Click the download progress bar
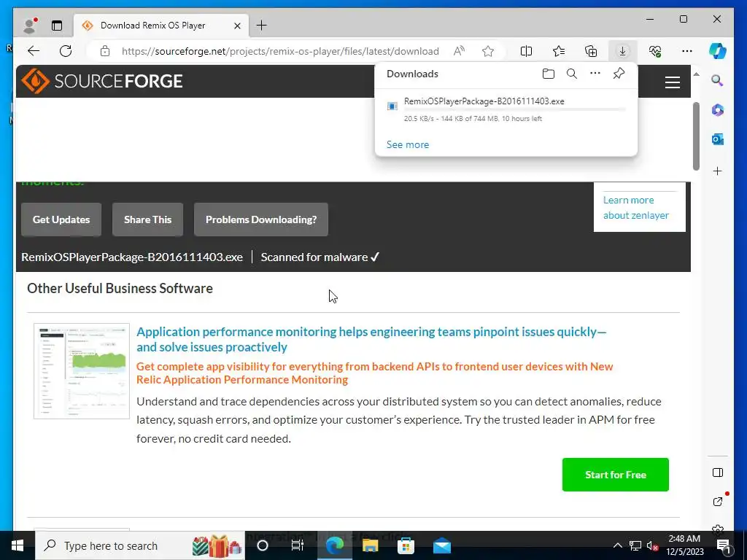 click(x=514, y=109)
